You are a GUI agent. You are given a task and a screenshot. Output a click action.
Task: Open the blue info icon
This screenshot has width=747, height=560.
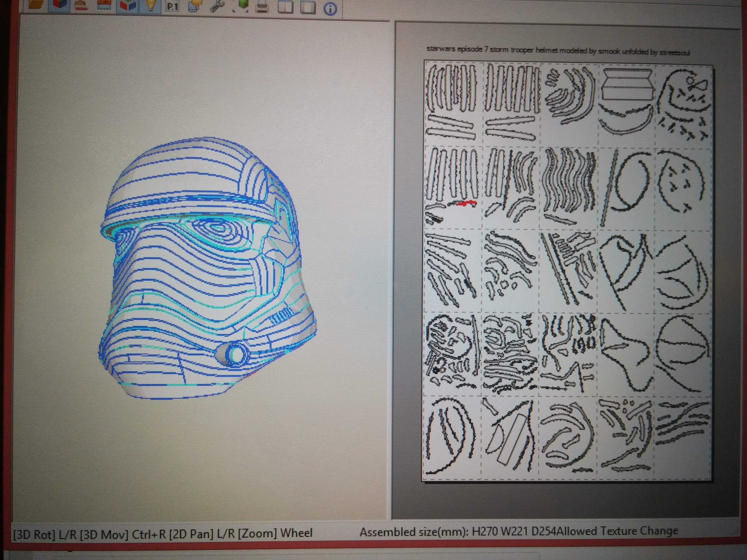pyautogui.click(x=330, y=9)
